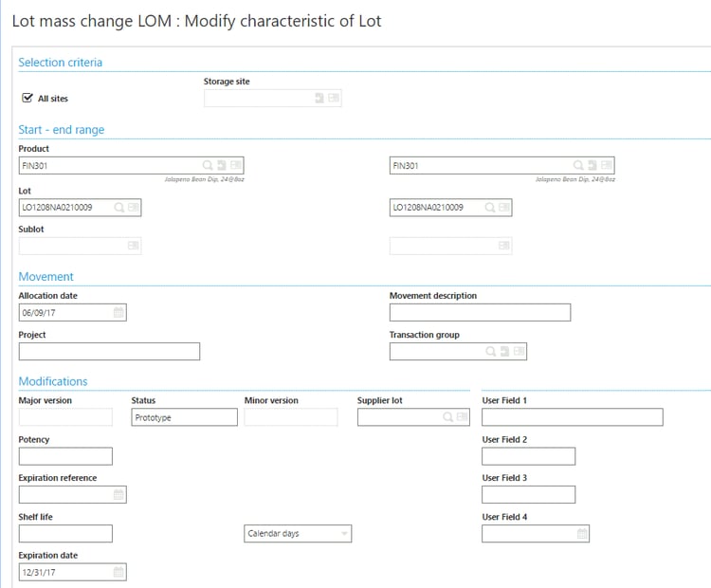Click the User Field 4 date input
Screen dimensions: 711x588
(x=536, y=534)
